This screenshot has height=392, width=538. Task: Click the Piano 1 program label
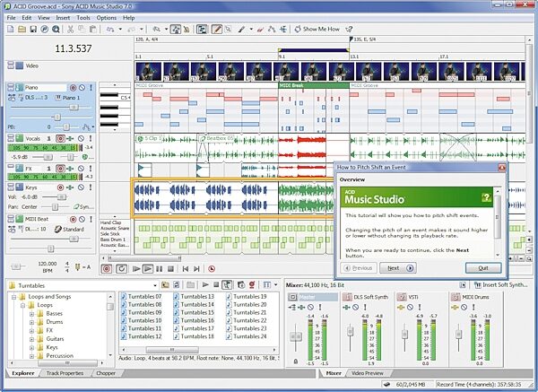click(x=71, y=98)
